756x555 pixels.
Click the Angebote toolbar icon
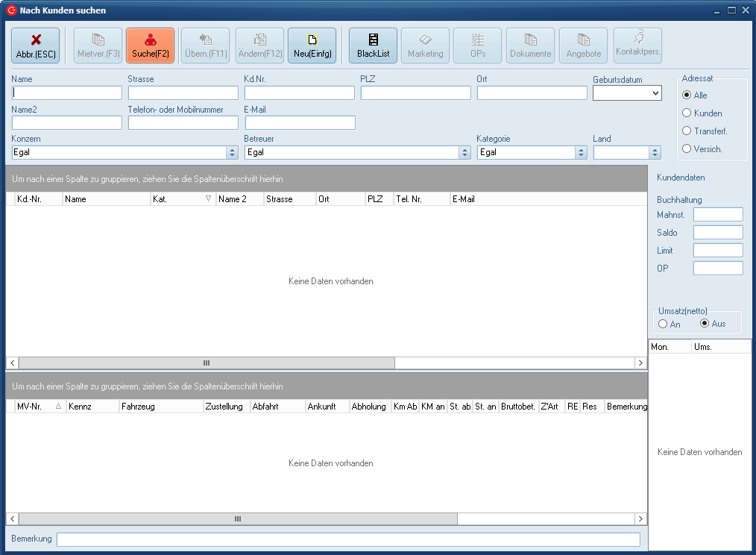[583, 46]
